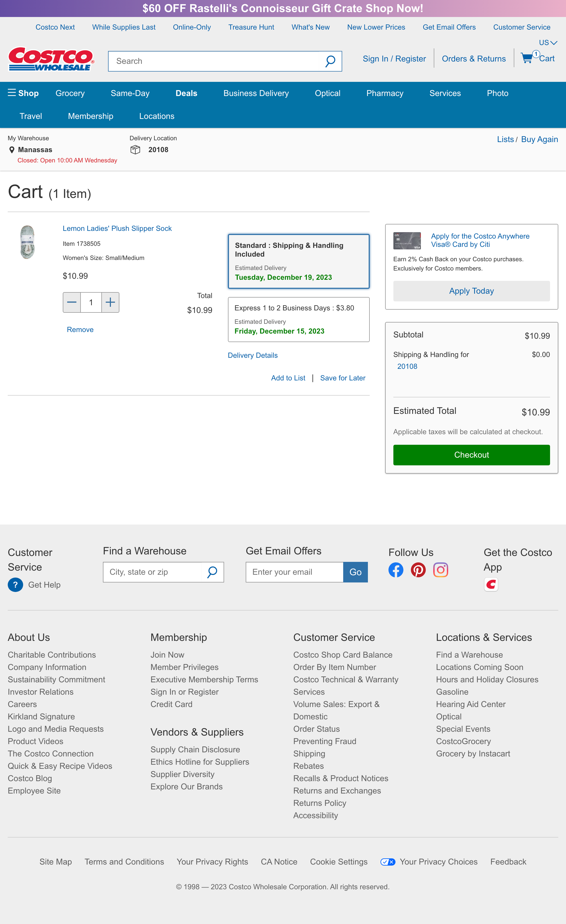The height and width of the screenshot is (924, 566).
Task: Open the hamburger Shop menu
Action: click(11, 93)
